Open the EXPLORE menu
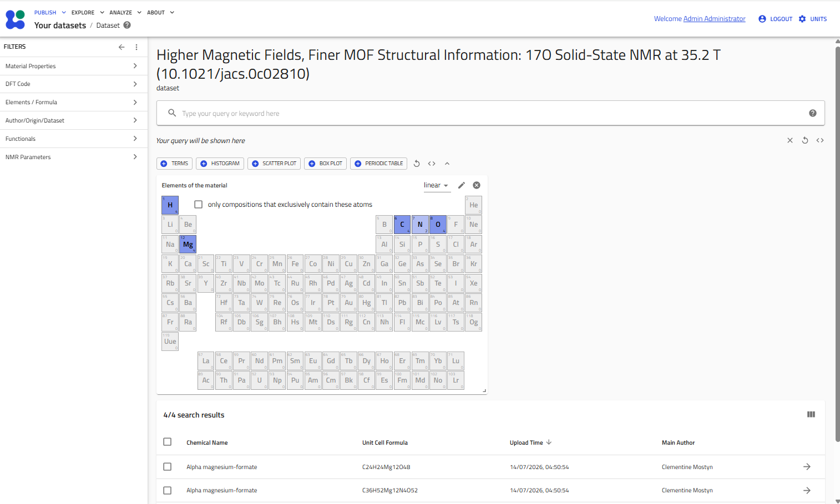The height and width of the screenshot is (504, 840). pos(88,12)
